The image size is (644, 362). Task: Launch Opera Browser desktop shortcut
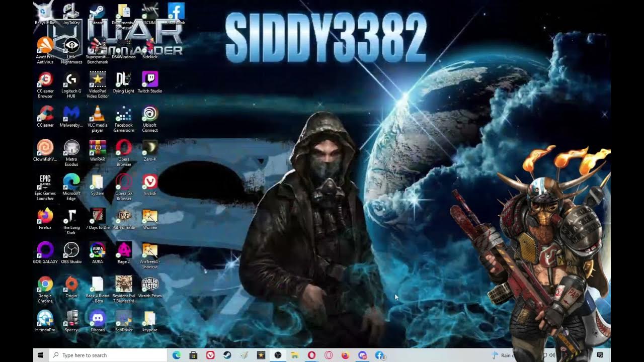[x=124, y=153]
